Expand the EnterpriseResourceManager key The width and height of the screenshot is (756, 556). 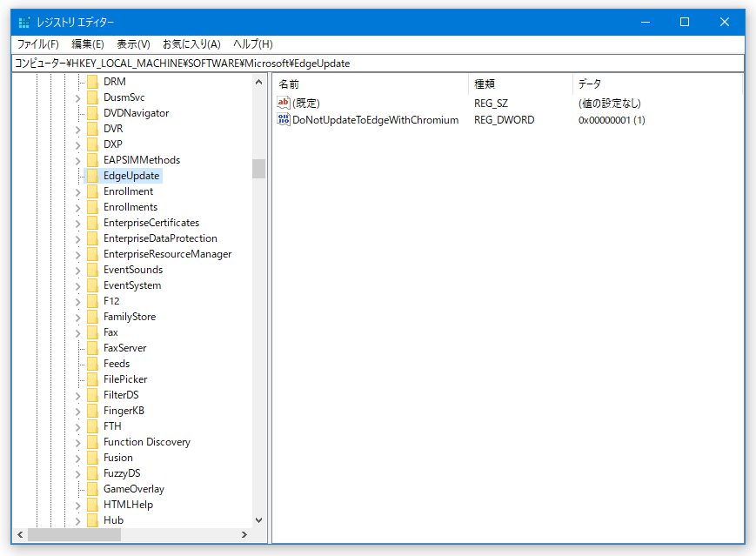tap(77, 255)
